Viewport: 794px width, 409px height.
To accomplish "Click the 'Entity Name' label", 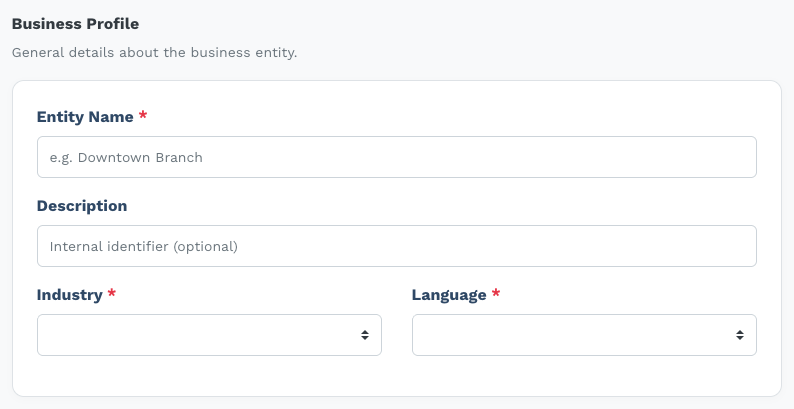I will coord(85,117).
